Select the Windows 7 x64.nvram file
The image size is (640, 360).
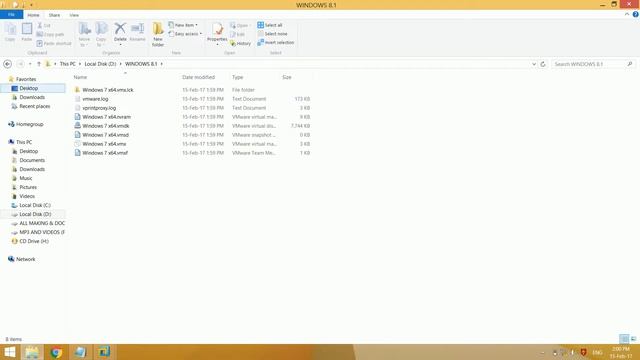107,117
